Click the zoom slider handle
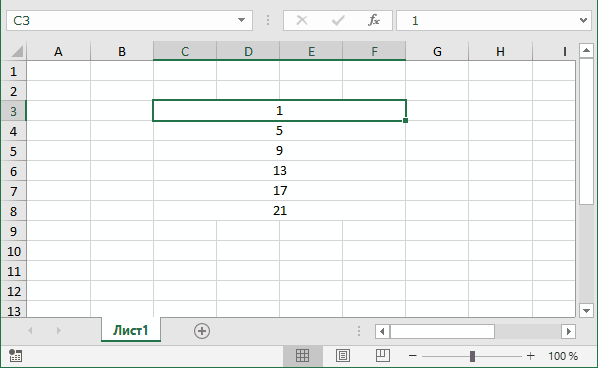The image size is (600, 370). coord(472,356)
